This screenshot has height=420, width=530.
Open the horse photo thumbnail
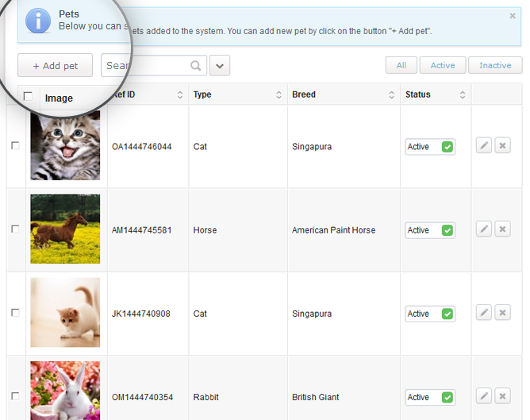(65, 229)
